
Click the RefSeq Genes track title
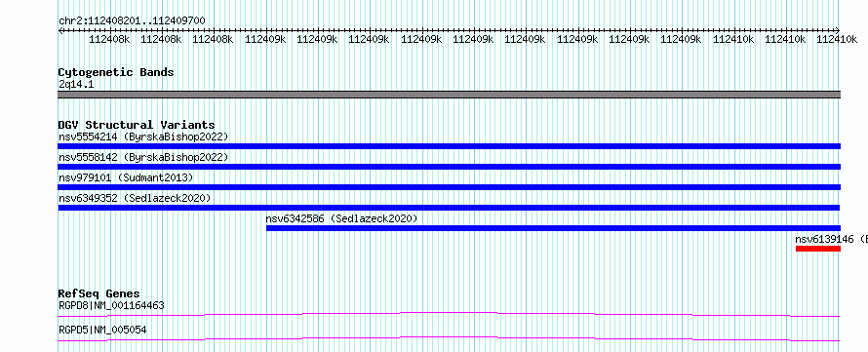coord(99,293)
